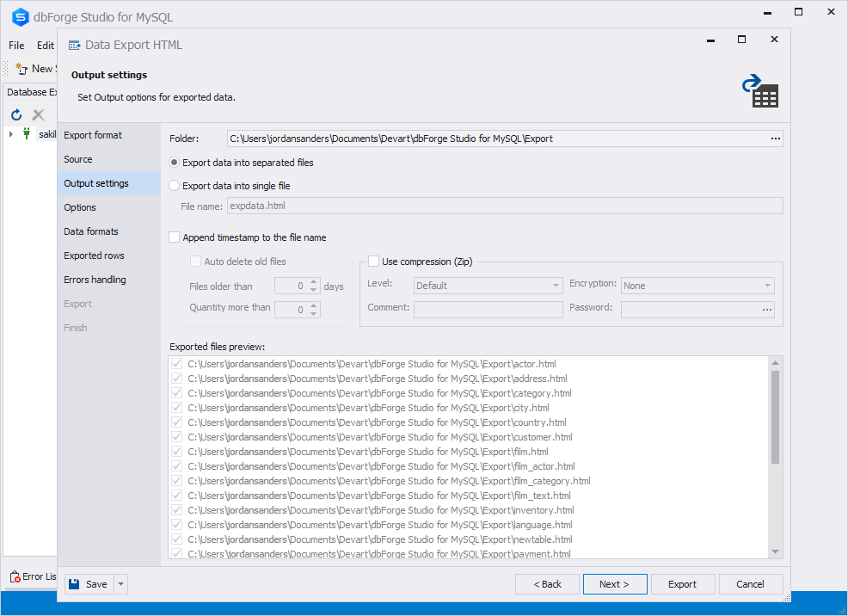Click the Error List icon at the bottom
Screen dimensions: 848x616
click(x=15, y=576)
